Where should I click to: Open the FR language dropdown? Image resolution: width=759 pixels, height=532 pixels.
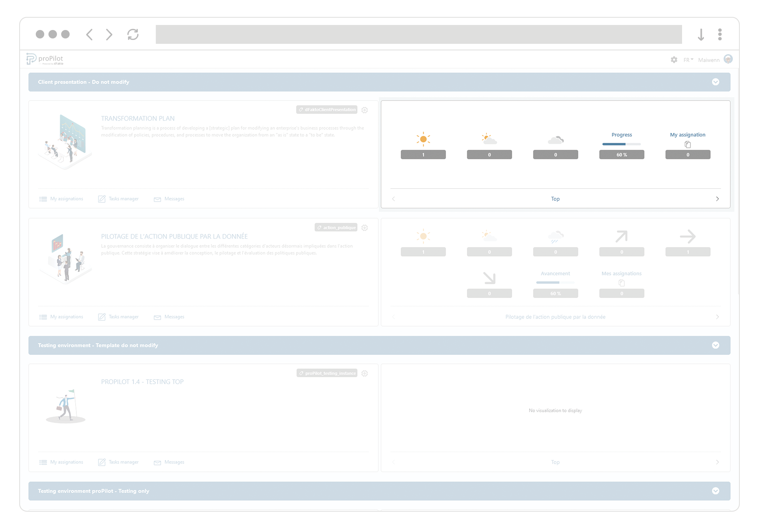click(x=688, y=60)
